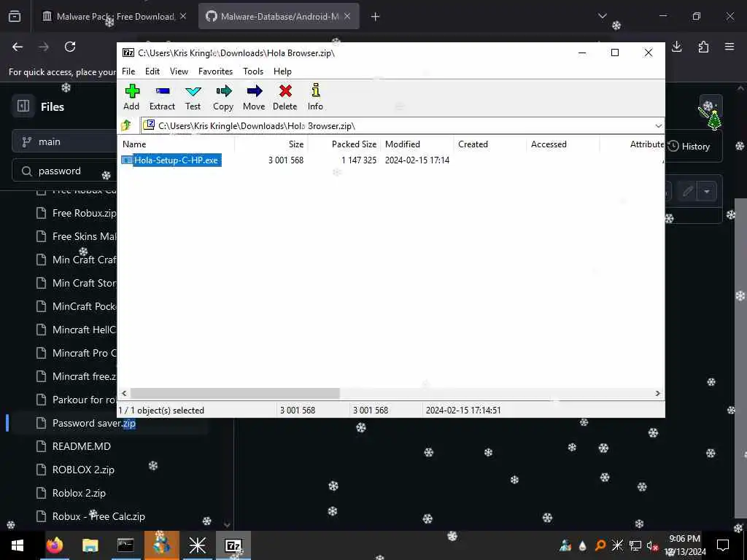Image resolution: width=747 pixels, height=560 pixels.
Task: Open Info with the yellow i icon
Action: pyautogui.click(x=315, y=97)
